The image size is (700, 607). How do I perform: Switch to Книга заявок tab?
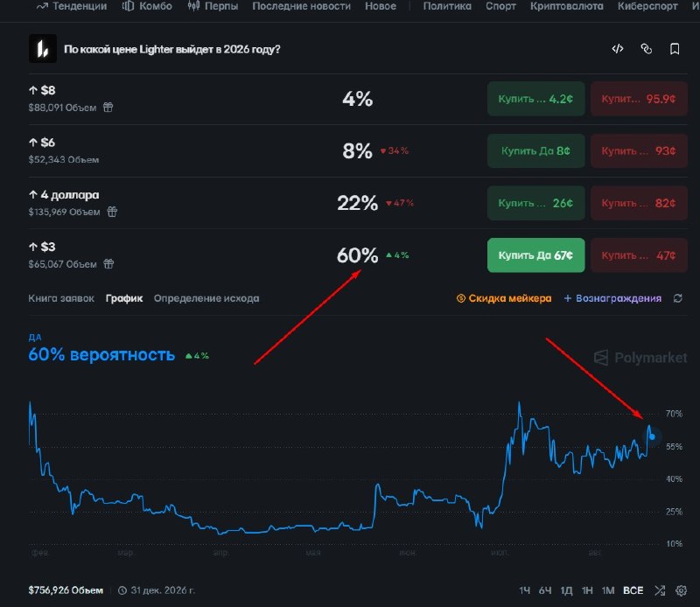tap(61, 298)
